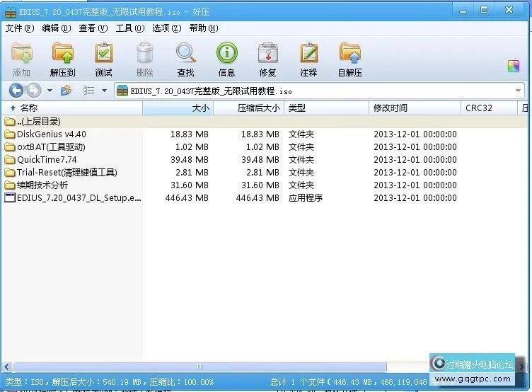Open the 文件(F) menu
The width and height of the screenshot is (532, 392).
click(x=20, y=28)
